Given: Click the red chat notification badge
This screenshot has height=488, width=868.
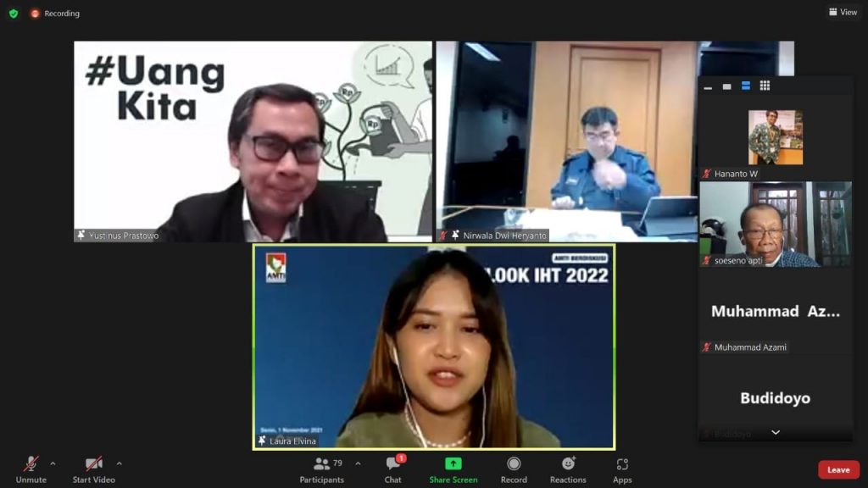Looking at the screenshot, I should click(x=401, y=458).
